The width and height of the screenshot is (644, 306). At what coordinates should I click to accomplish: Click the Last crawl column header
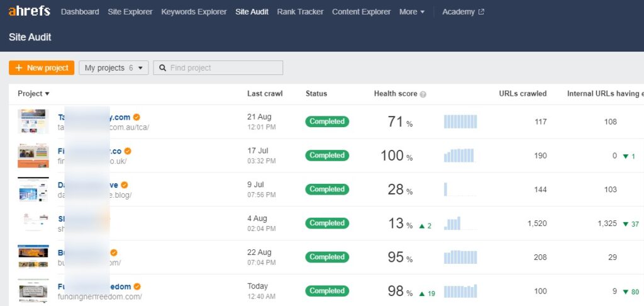pyautogui.click(x=265, y=94)
